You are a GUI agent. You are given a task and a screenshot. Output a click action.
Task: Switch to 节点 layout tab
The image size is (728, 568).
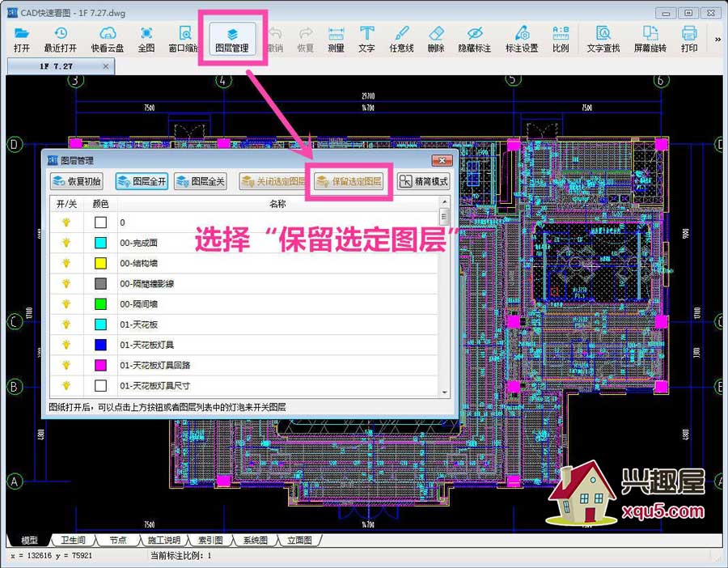[x=118, y=540]
